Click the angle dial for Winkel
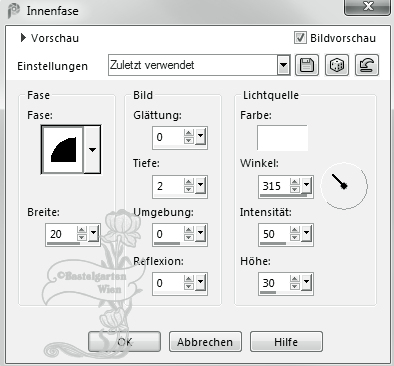Screen dimensions: 394x366 344,186
